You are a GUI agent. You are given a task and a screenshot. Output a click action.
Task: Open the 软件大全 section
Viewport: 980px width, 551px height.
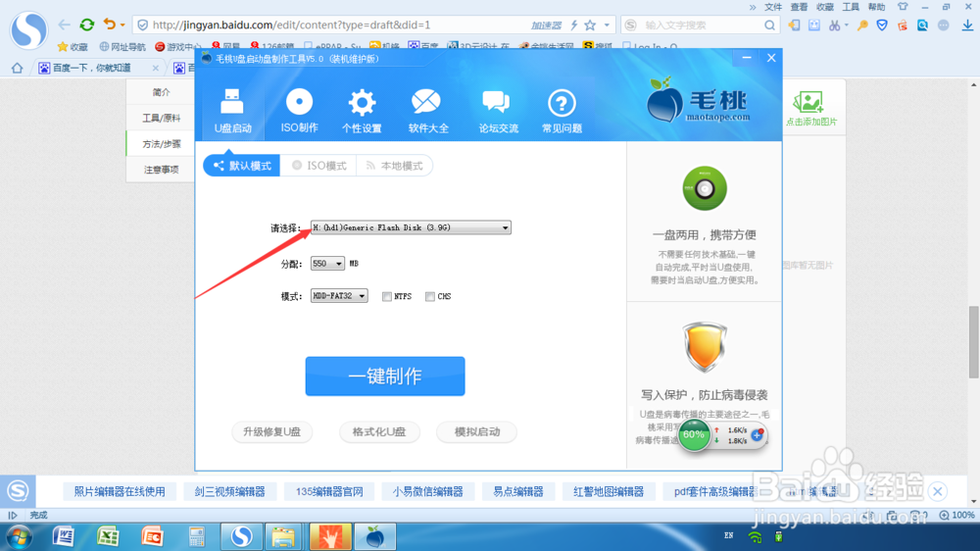pos(428,111)
